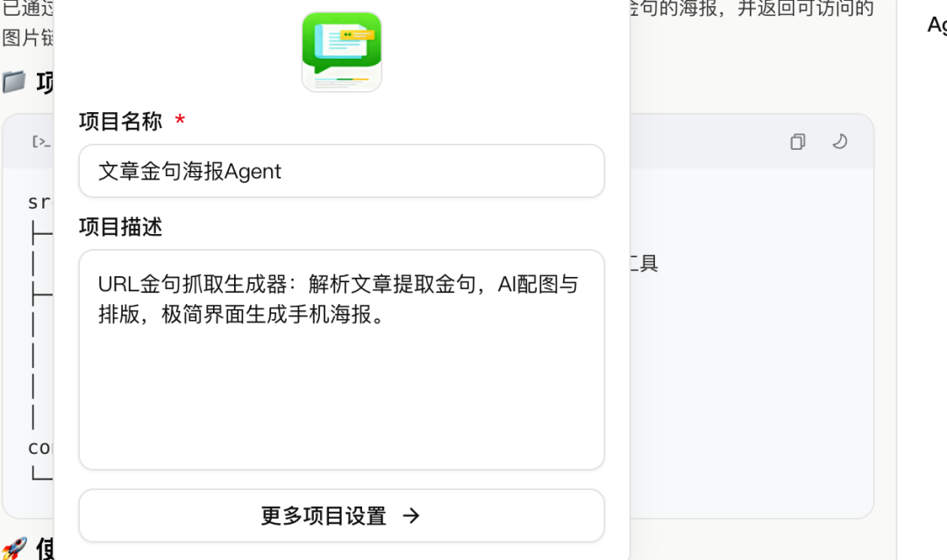Click the 图片 text at top left
Viewport: 947px width, 560px height.
pos(21,38)
